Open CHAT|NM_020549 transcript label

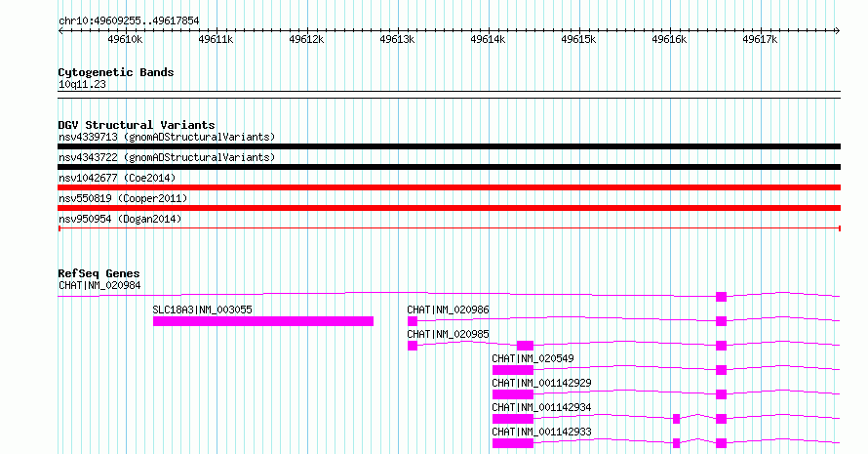[x=533, y=358]
